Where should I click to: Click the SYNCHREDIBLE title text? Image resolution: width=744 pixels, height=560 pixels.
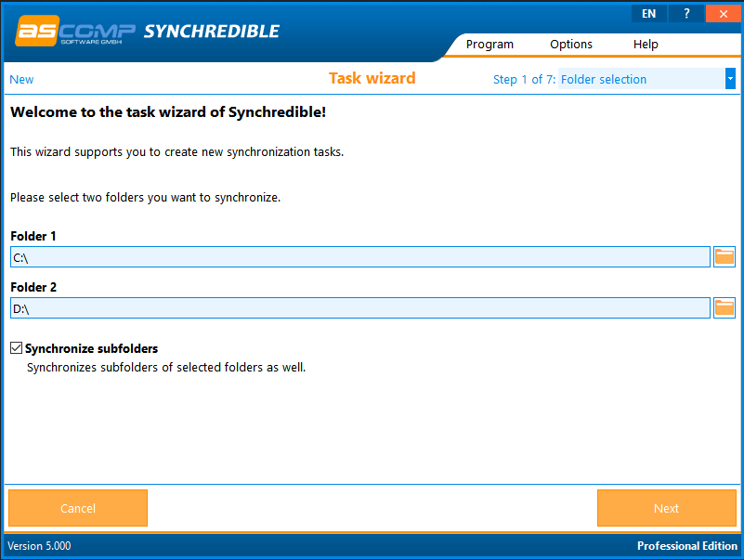tap(212, 32)
